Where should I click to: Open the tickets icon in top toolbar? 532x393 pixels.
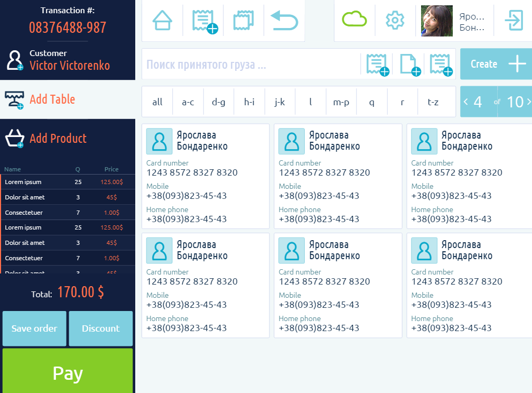[244, 21]
